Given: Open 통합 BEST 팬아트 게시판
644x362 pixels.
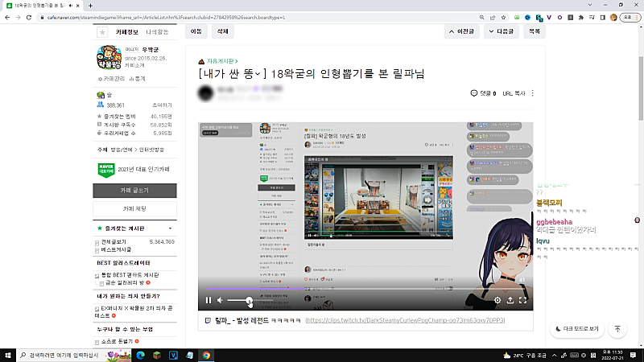Looking at the screenshot, I should 130,275.
